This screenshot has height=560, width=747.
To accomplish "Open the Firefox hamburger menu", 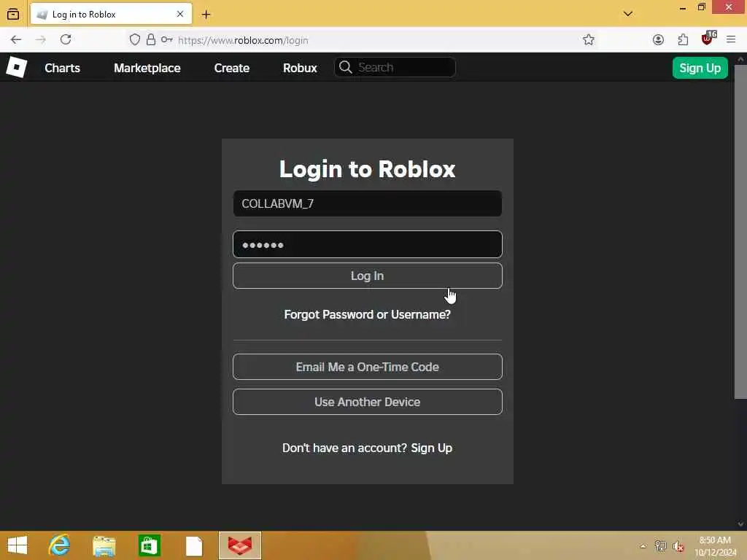I will tap(731, 39).
